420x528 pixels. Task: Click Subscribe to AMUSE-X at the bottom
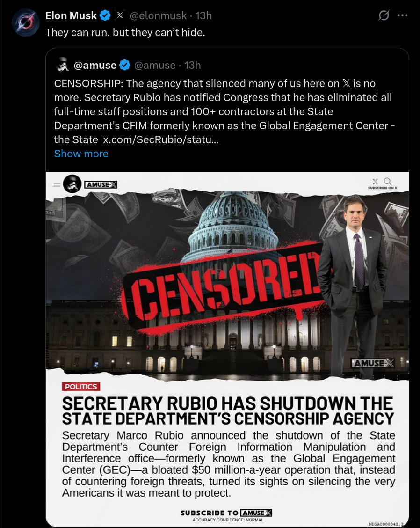click(x=226, y=513)
